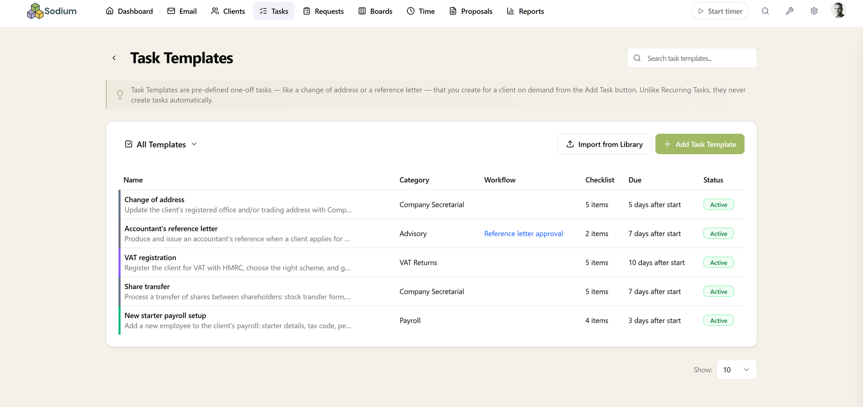Image resolution: width=868 pixels, height=407 pixels.
Task: Click Active badge for VAT registration
Action: (718, 263)
